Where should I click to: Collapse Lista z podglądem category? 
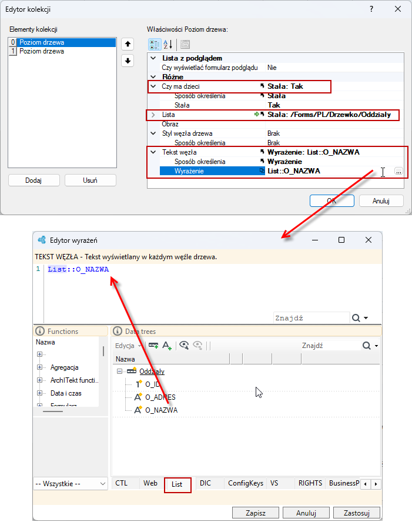(153, 58)
